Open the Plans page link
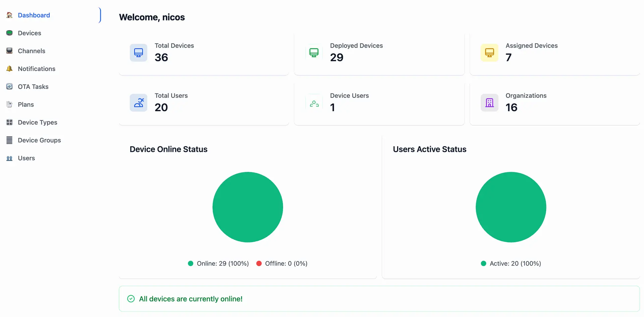 26,105
